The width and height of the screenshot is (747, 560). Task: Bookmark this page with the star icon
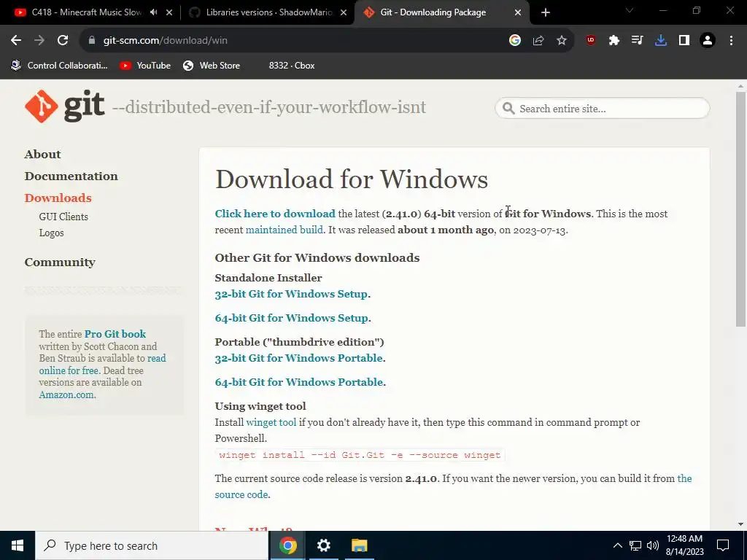coord(562,41)
